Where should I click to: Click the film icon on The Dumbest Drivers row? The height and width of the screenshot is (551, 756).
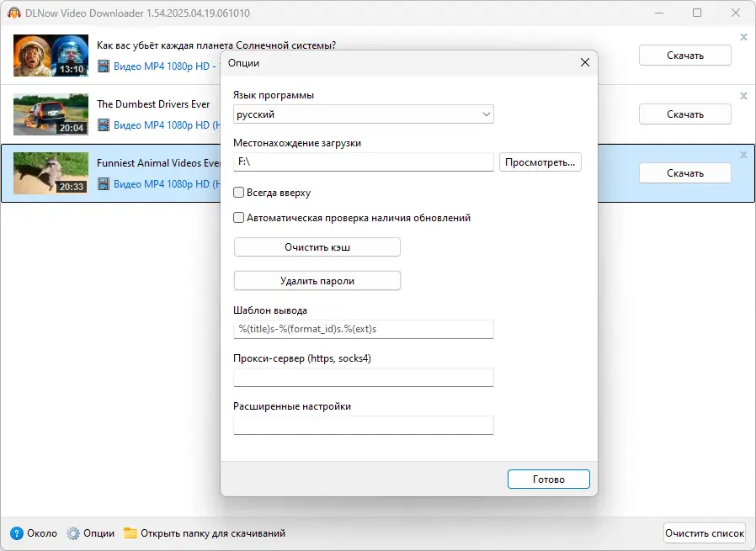(x=104, y=125)
